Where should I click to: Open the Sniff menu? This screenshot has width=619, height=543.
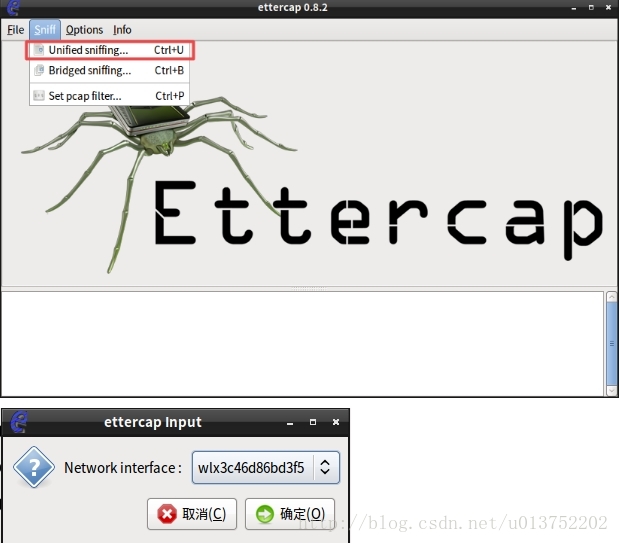pyautogui.click(x=45, y=30)
